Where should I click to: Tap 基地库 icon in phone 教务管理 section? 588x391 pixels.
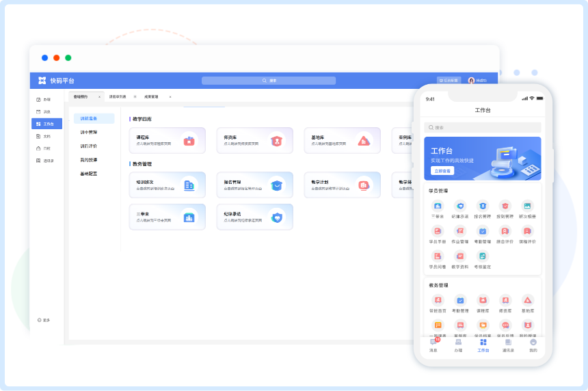point(528,303)
